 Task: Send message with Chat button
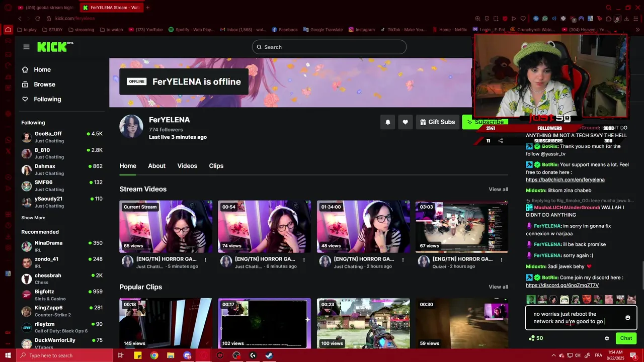(626, 338)
